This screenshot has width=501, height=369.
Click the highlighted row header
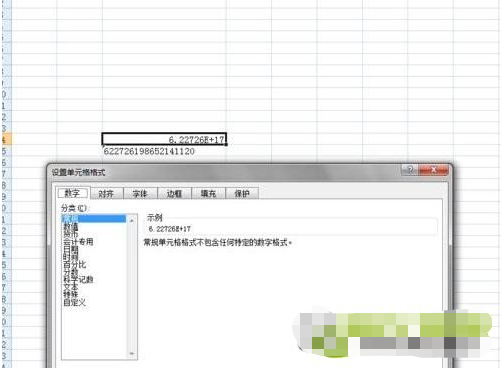pyautogui.click(x=6, y=139)
